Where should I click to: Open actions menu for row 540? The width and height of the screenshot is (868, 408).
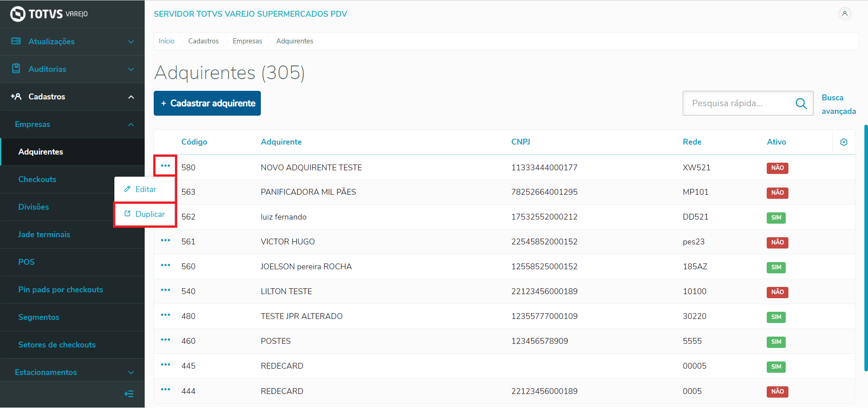coord(165,290)
